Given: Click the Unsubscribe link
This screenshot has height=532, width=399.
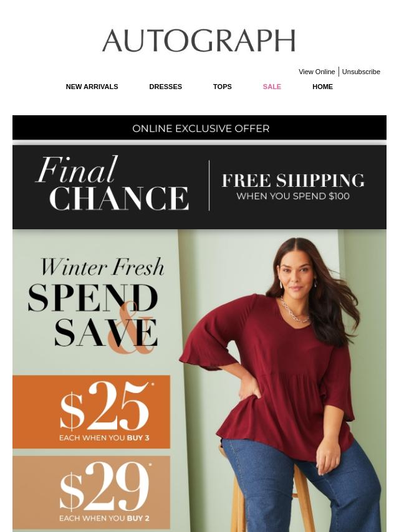Looking at the screenshot, I should click(360, 72).
